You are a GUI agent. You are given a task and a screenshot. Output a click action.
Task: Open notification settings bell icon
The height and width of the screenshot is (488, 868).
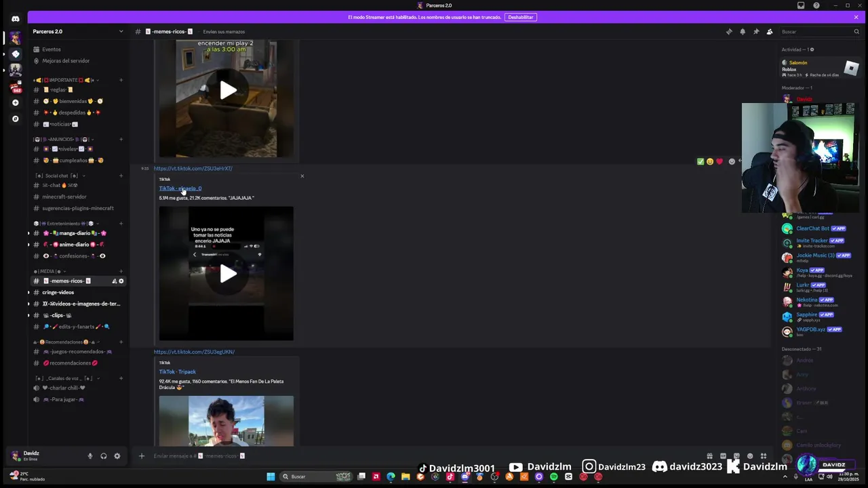point(743,31)
